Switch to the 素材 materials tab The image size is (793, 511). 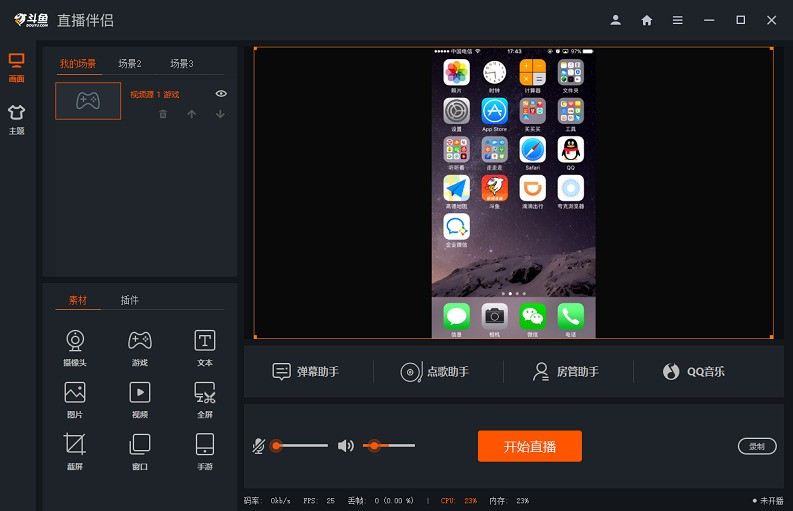[x=78, y=300]
